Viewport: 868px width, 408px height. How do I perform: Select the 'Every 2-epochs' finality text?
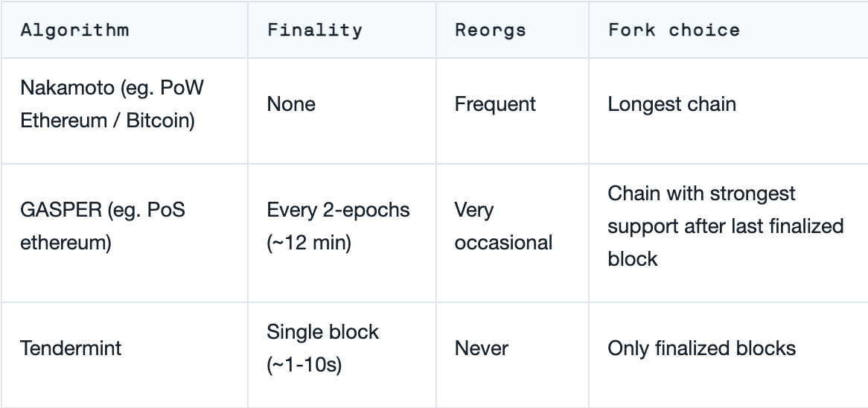(x=338, y=210)
